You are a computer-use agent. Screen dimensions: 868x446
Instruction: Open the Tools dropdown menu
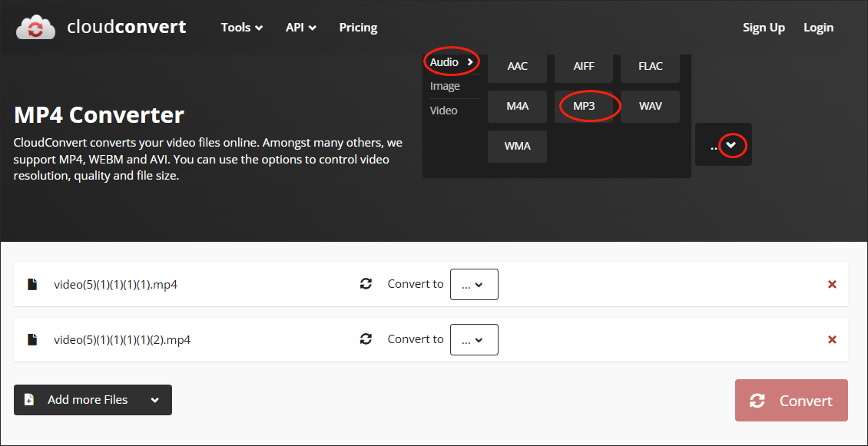[x=242, y=28]
